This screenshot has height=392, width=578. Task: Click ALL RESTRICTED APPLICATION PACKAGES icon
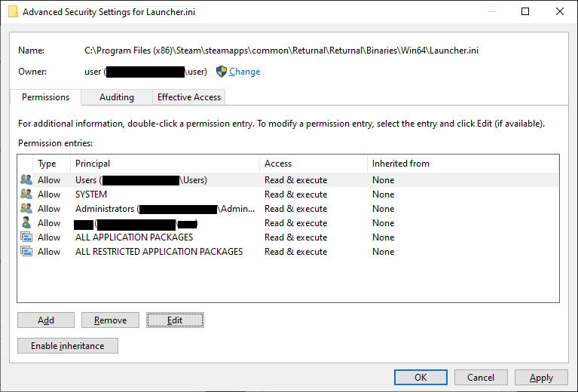click(x=26, y=252)
